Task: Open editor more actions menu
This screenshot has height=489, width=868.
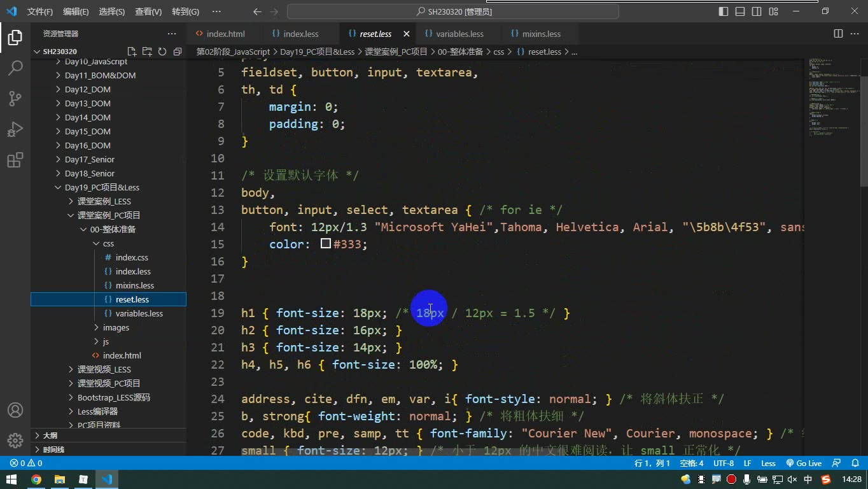Action: click(855, 34)
